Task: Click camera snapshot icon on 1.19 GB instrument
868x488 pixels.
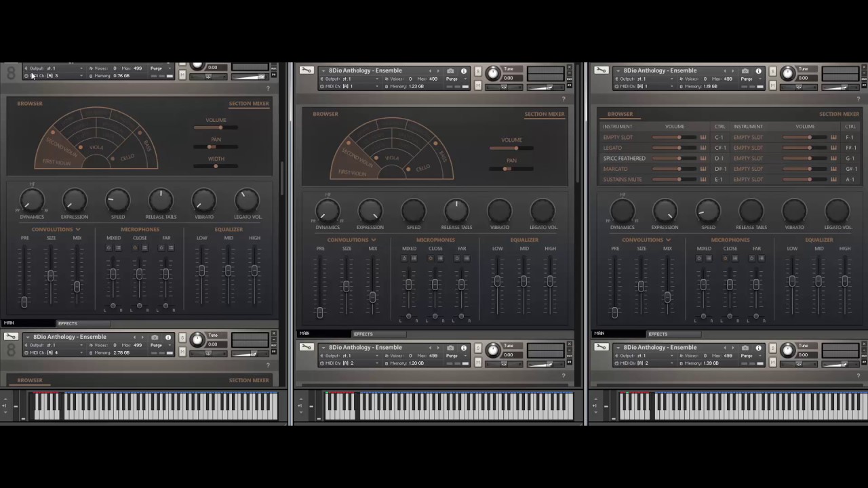Action: click(745, 70)
